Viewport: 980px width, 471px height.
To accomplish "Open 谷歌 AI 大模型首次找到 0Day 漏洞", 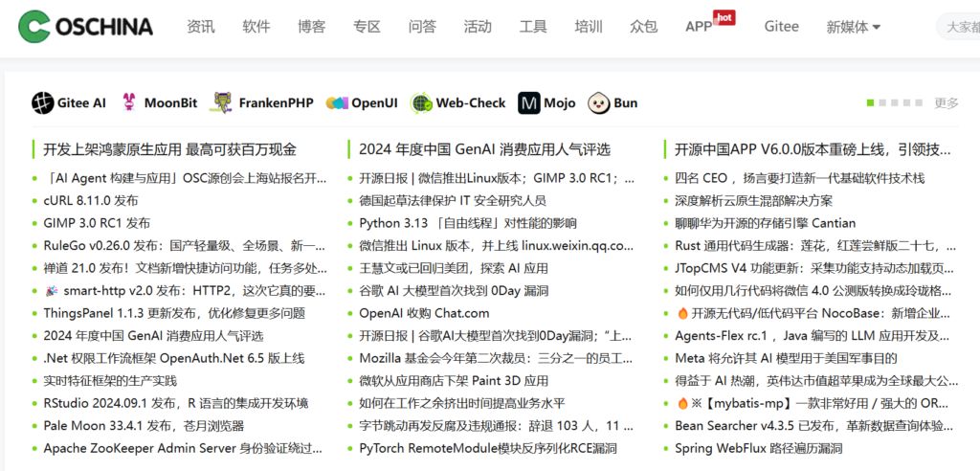I will click(x=454, y=291).
